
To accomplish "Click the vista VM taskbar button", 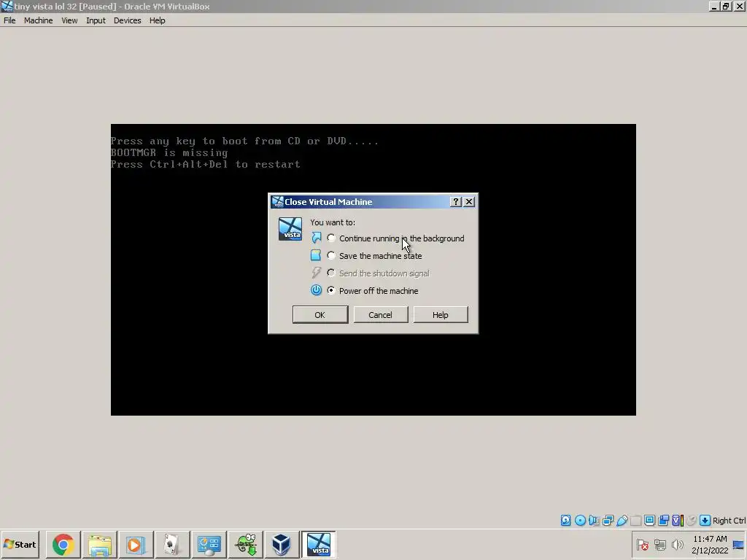I will [319, 544].
